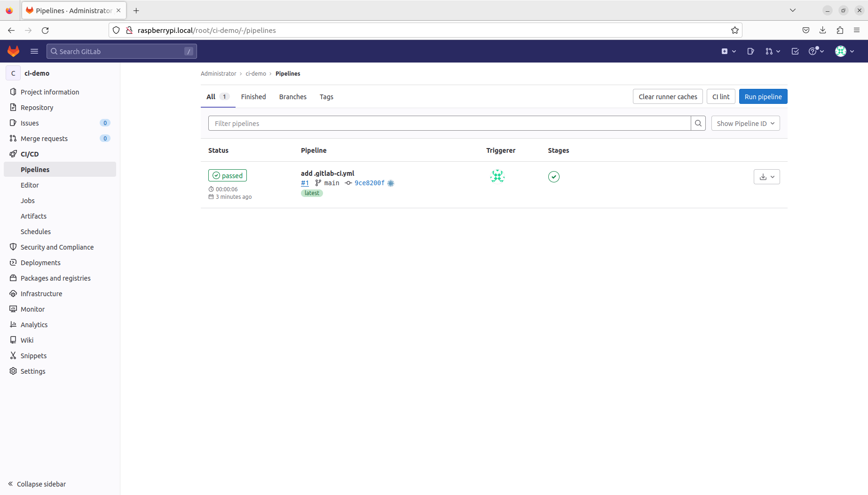Image resolution: width=868 pixels, height=495 pixels.
Task: Open Merge requests in sidebar
Action: click(x=60, y=138)
